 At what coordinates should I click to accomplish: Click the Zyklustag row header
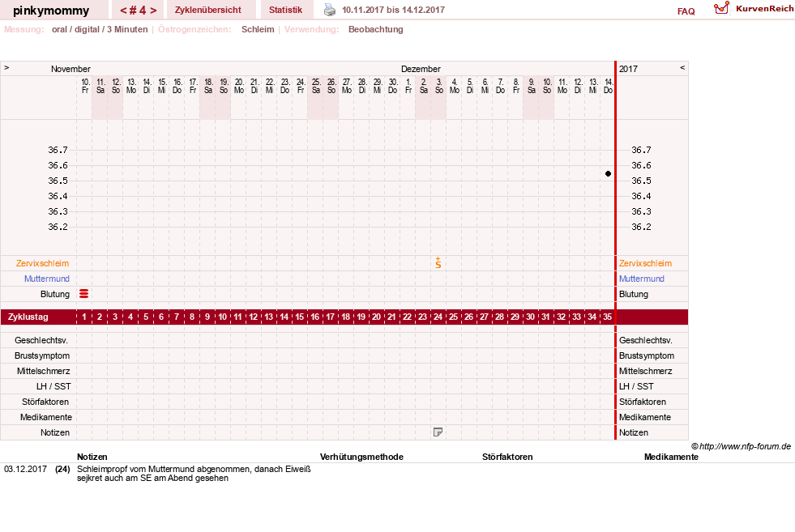[28, 317]
